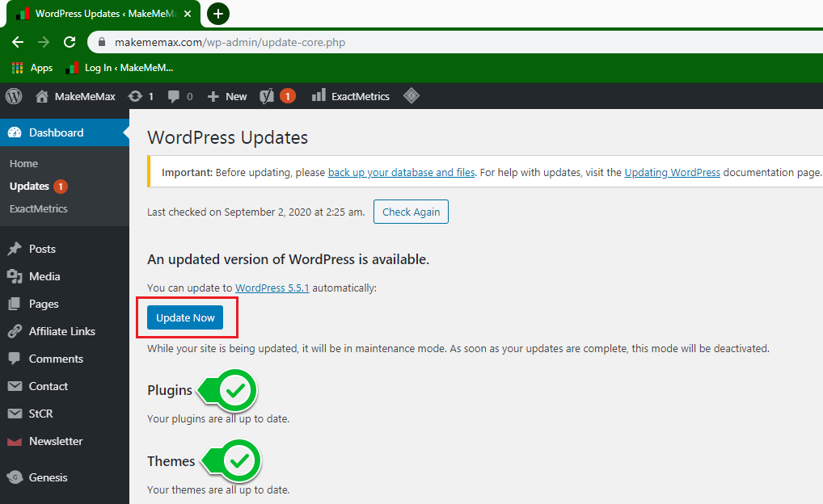Viewport: 823px width, 504px height.
Task: Open comments bubble icon in admin bar
Action: coord(174,96)
